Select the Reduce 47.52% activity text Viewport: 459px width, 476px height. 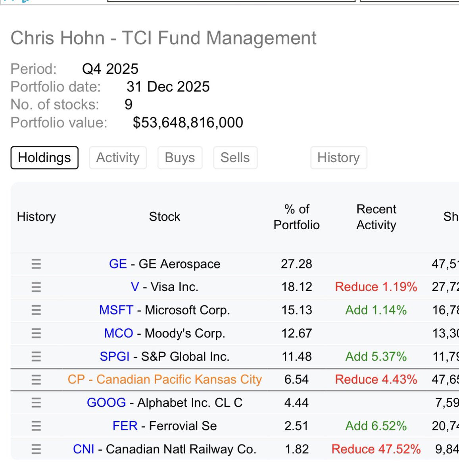pyautogui.click(x=376, y=449)
